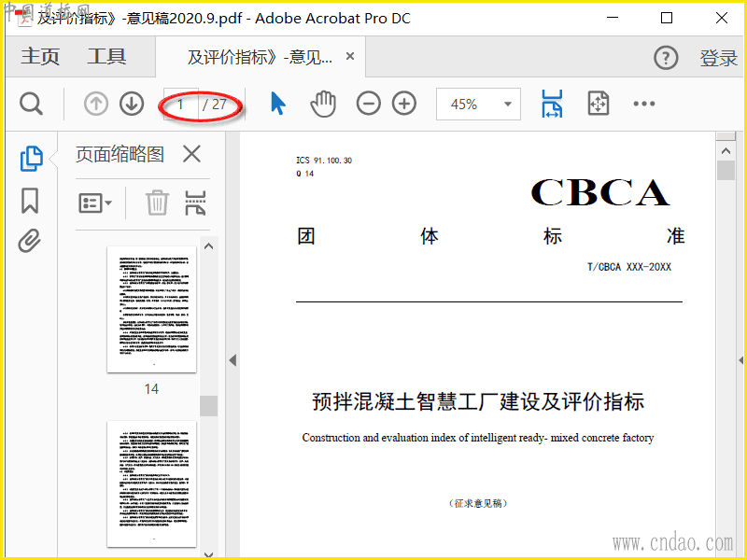Click the Q 14 classification text

(305, 174)
